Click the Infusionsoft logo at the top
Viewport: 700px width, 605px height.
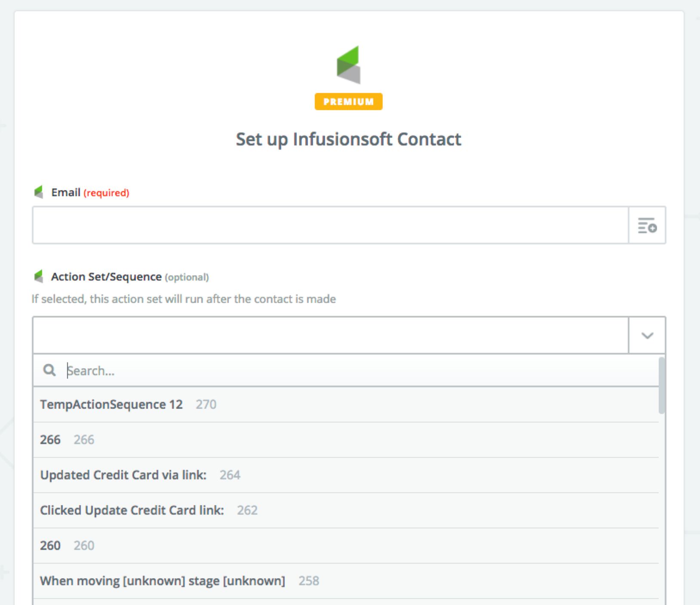348,65
